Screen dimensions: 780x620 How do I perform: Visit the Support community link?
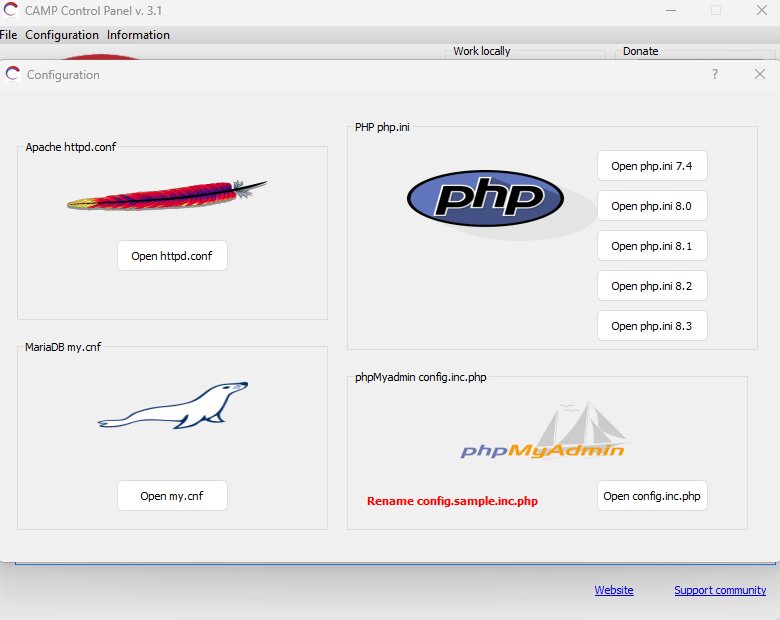tap(720, 590)
